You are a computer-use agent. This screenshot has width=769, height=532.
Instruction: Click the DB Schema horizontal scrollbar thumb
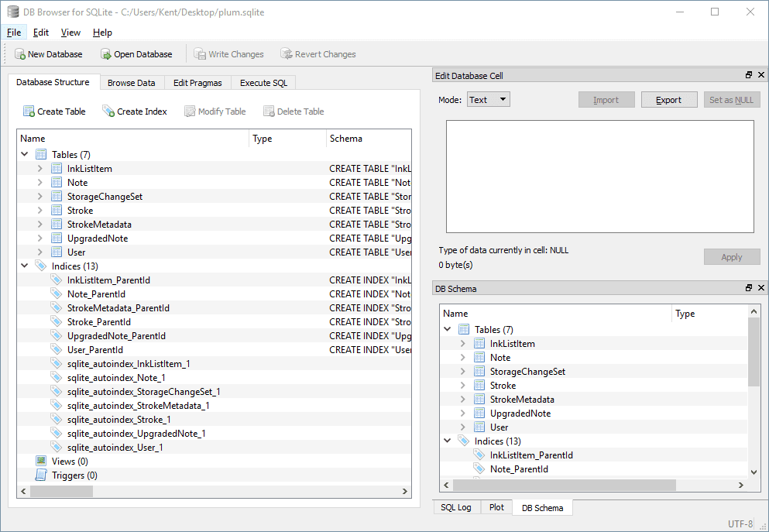(x=565, y=485)
